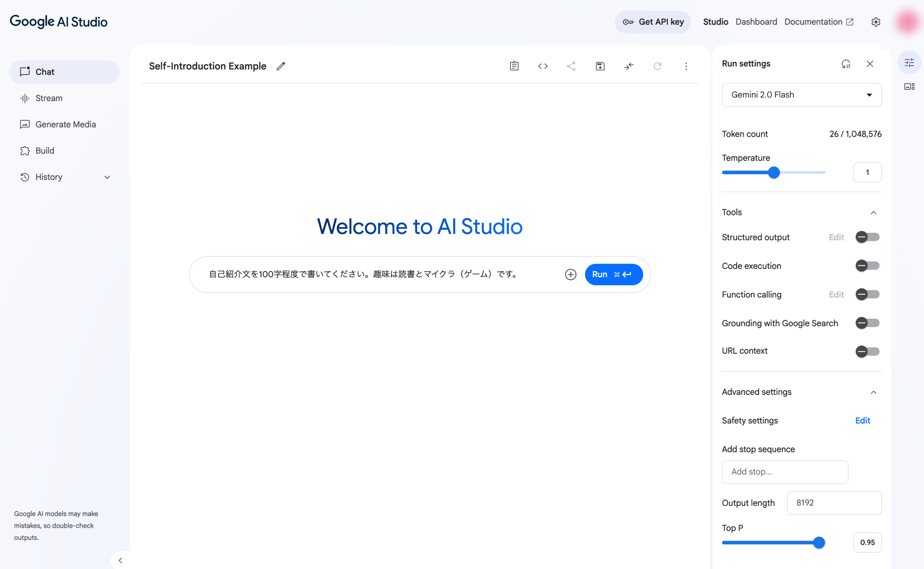Open Build in the sidebar
This screenshot has height=569, width=924.
click(x=64, y=151)
